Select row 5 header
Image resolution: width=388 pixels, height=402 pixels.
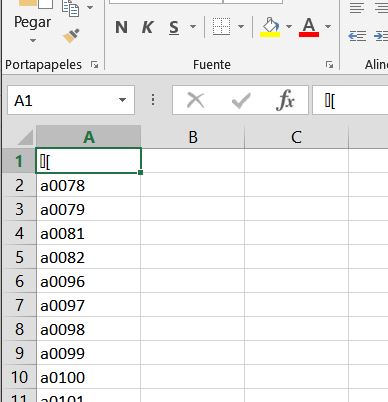pyautogui.click(x=19, y=257)
